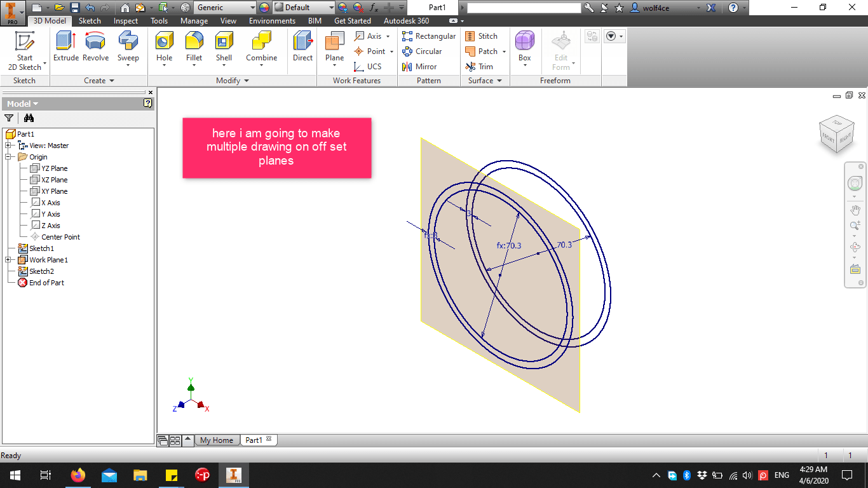The height and width of the screenshot is (488, 868).
Task: Start a 2D Sketch
Action: coord(25,51)
